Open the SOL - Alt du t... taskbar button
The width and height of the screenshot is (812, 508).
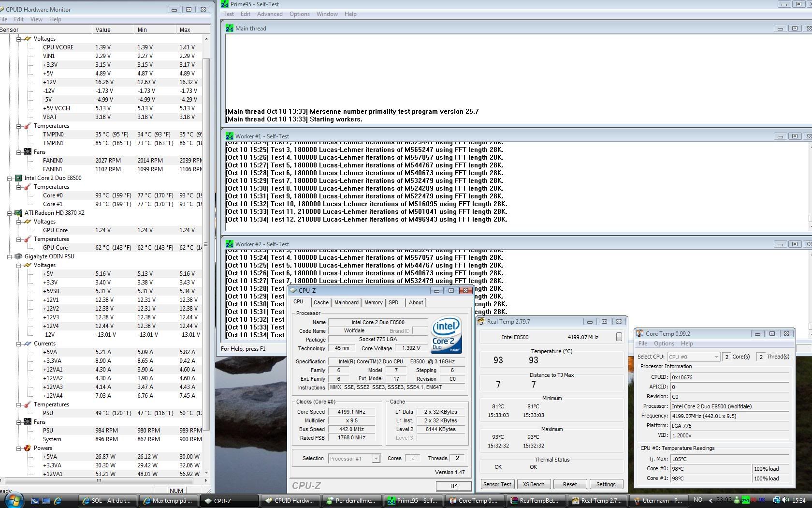107,501
